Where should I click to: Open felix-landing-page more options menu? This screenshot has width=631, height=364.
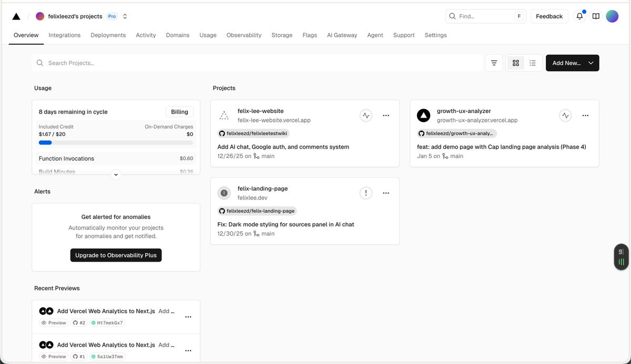pos(386,193)
